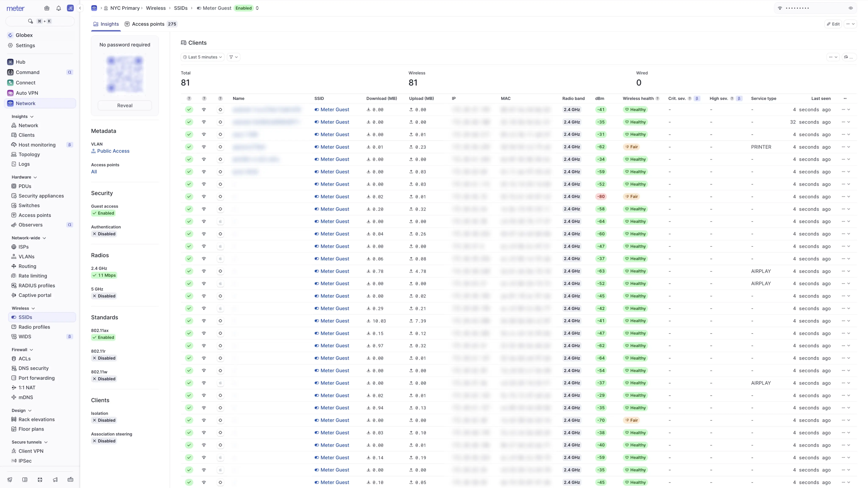Image resolution: width=868 pixels, height=488 pixels.
Task: Toggle password visibility eye icon
Action: tap(850, 8)
